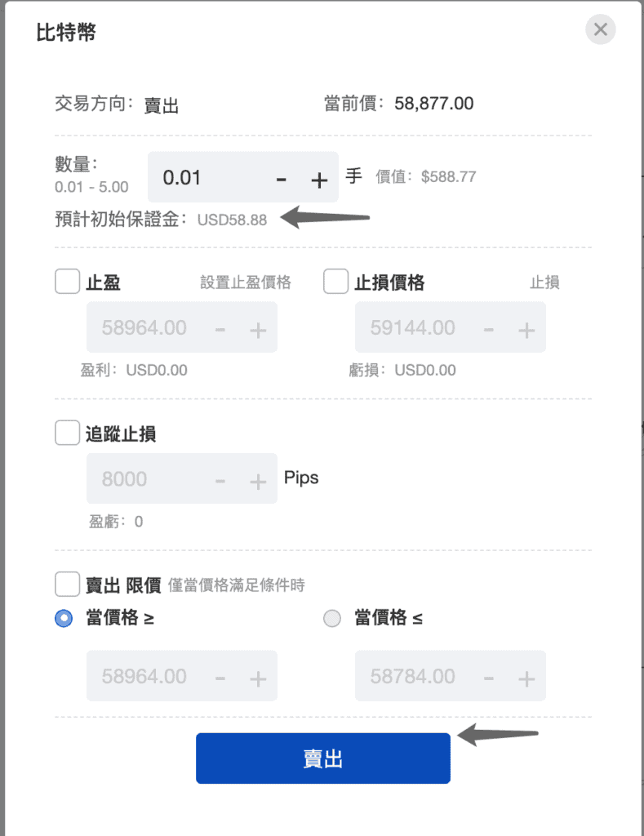Select the 當價格 ≥ radio option
Viewport: 644px width, 836px height.
pyautogui.click(x=64, y=619)
